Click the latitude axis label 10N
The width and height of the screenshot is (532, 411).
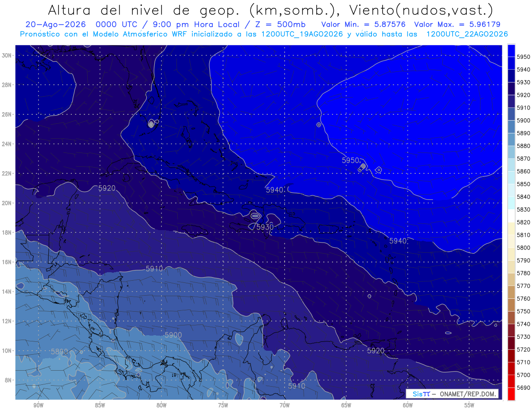click(7, 350)
